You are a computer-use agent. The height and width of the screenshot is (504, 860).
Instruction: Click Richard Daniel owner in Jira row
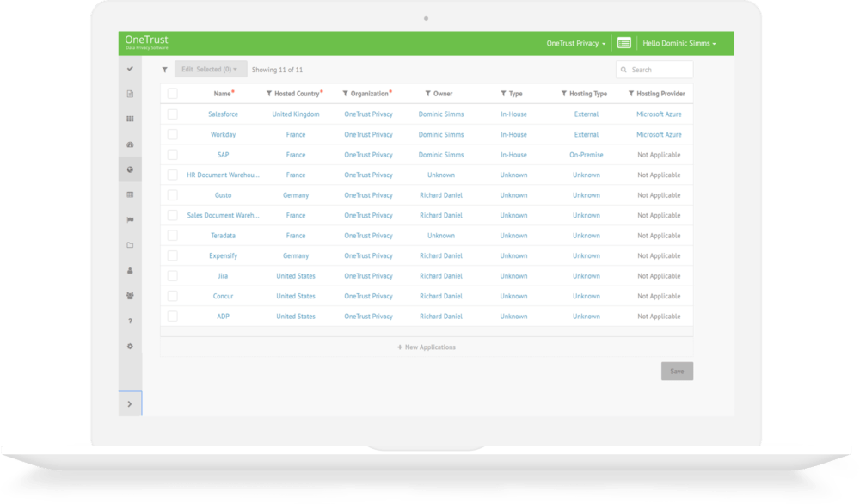point(441,276)
